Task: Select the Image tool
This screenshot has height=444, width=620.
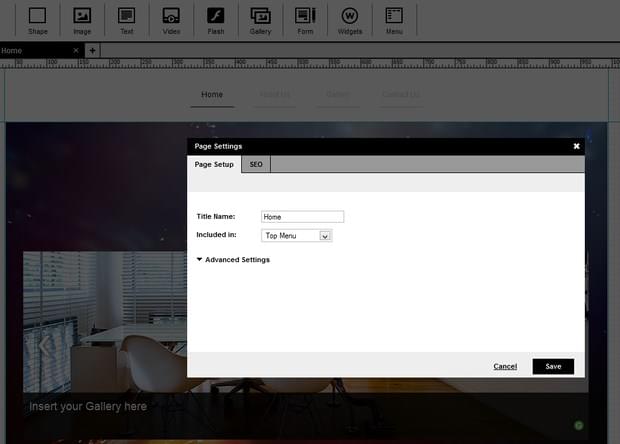Action: pyautogui.click(x=82, y=21)
